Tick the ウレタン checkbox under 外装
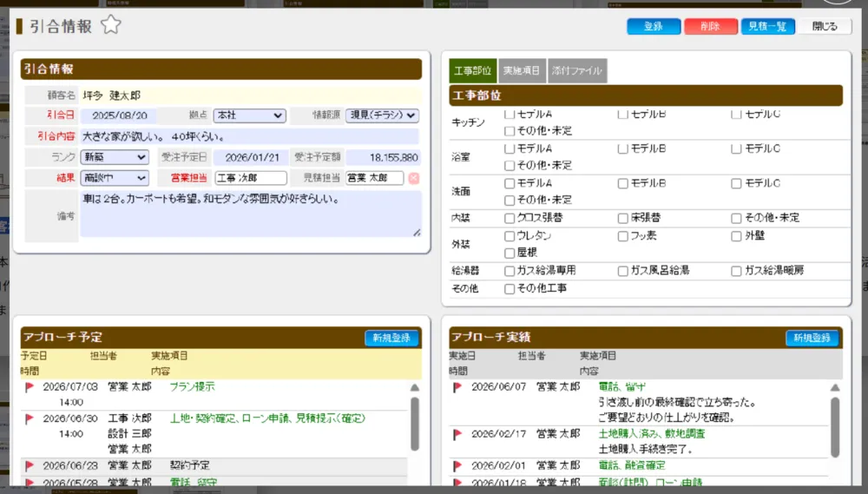Viewport: 868px width, 494px height. click(x=510, y=236)
